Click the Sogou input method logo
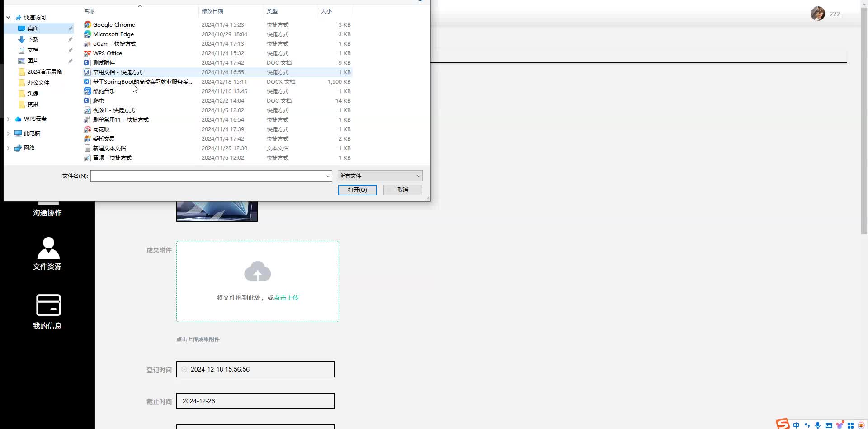The height and width of the screenshot is (429, 868). pos(783,424)
